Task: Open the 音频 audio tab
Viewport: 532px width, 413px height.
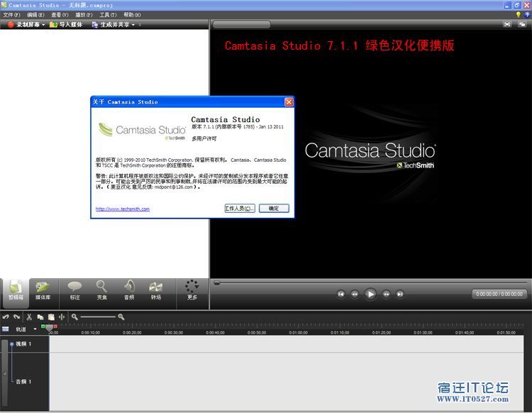Action: [x=129, y=291]
